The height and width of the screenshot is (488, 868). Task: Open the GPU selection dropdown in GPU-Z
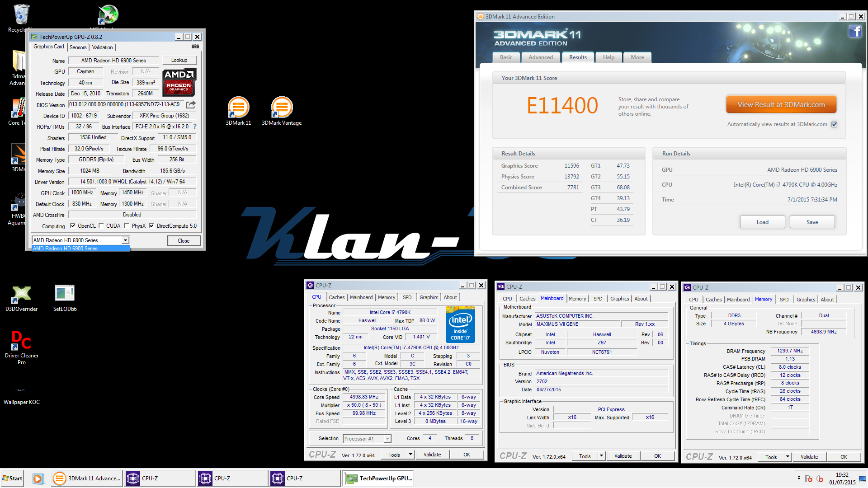tap(125, 240)
